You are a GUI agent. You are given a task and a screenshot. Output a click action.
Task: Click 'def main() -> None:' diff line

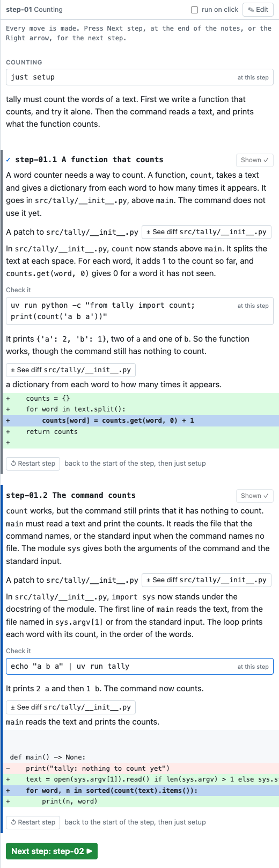(139, 757)
